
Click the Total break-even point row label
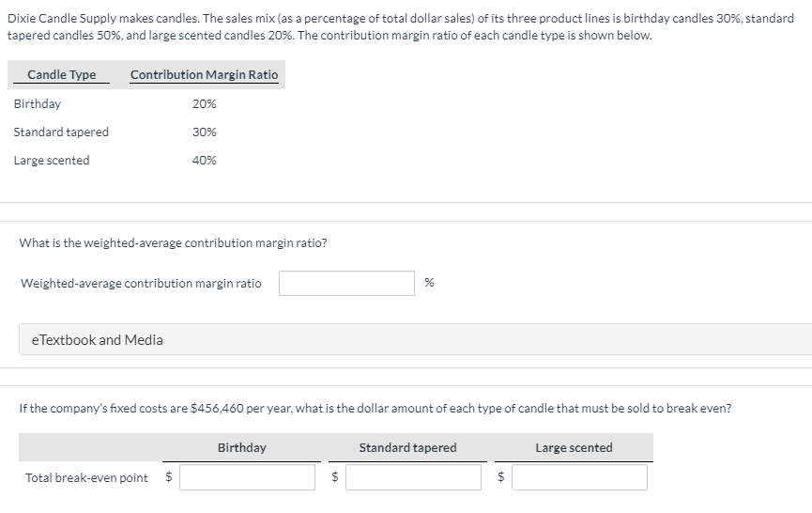[x=86, y=478]
